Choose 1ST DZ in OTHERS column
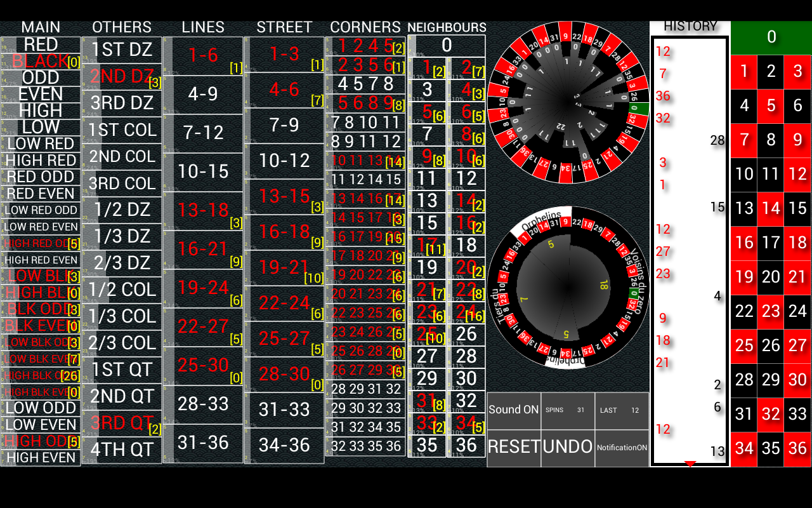The width and height of the screenshot is (812, 508). (x=122, y=50)
